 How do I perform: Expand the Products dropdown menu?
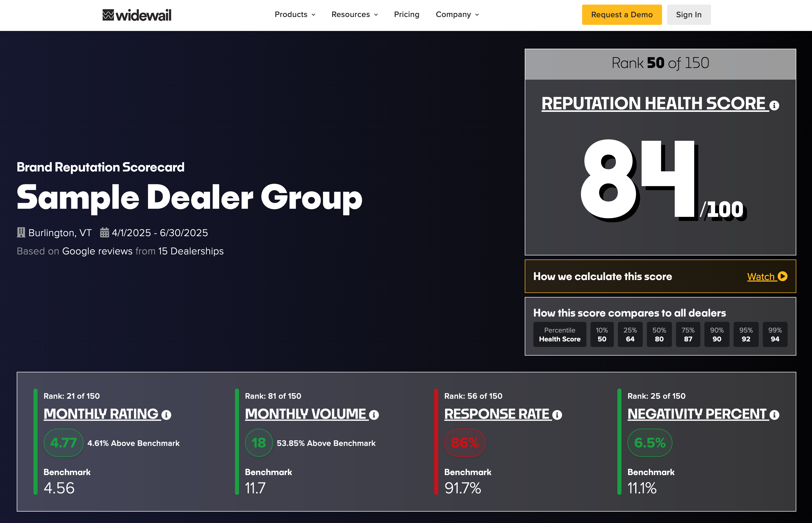295,15
